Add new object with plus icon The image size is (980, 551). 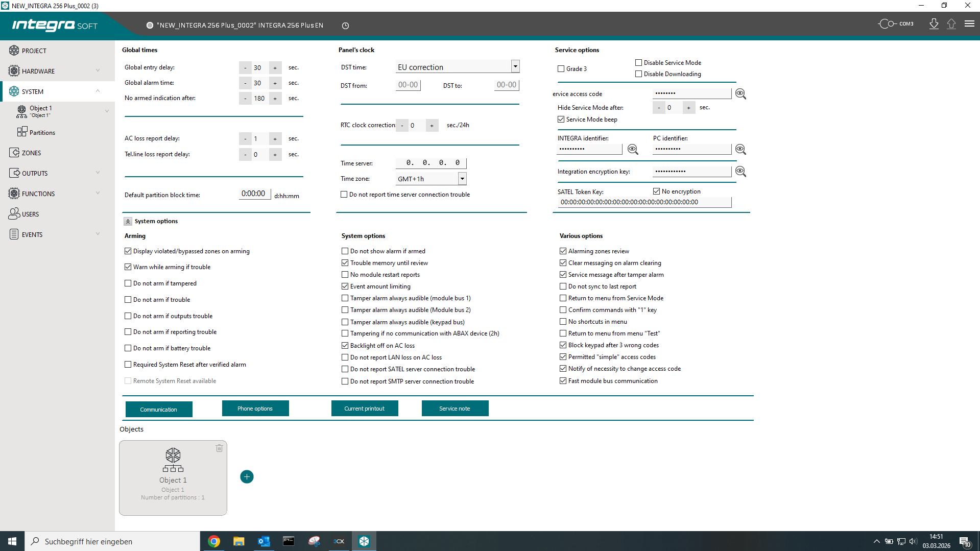point(247,476)
